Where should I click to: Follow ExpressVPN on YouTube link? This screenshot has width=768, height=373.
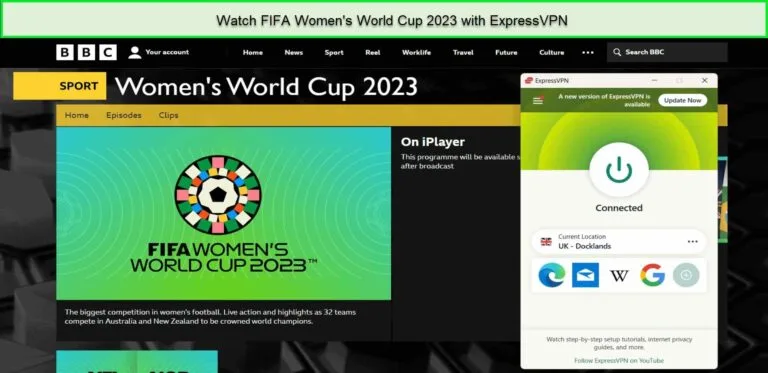pyautogui.click(x=619, y=360)
